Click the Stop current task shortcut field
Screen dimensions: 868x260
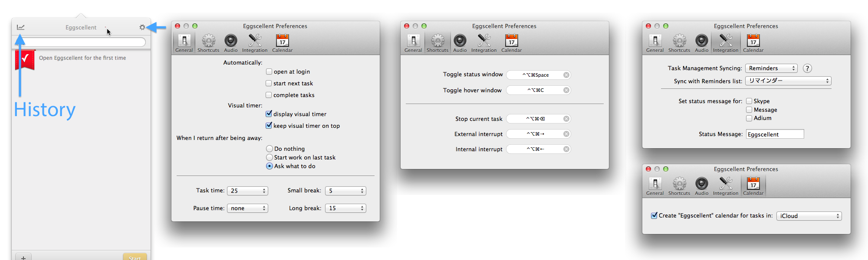(539, 119)
